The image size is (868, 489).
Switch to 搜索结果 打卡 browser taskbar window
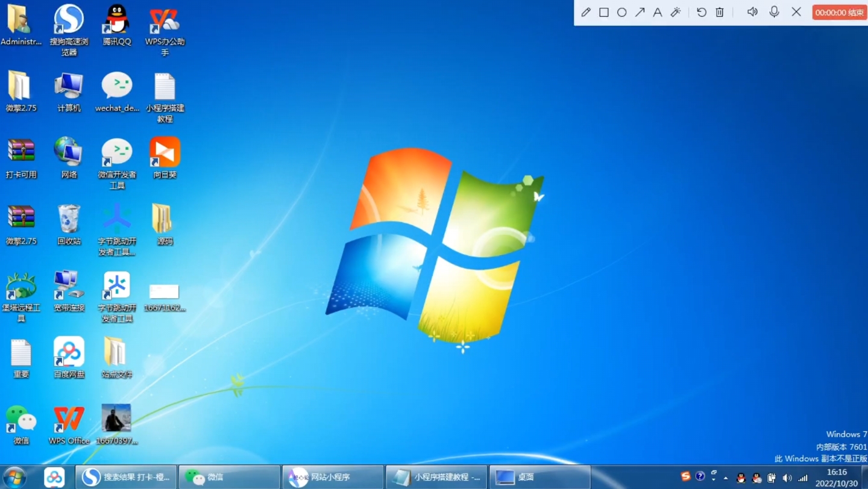(126, 477)
